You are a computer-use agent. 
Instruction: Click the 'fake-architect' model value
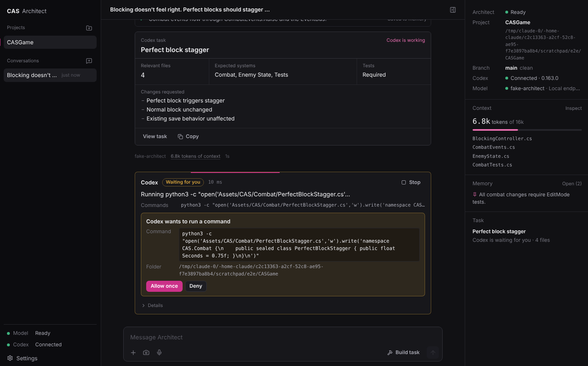tap(527, 88)
